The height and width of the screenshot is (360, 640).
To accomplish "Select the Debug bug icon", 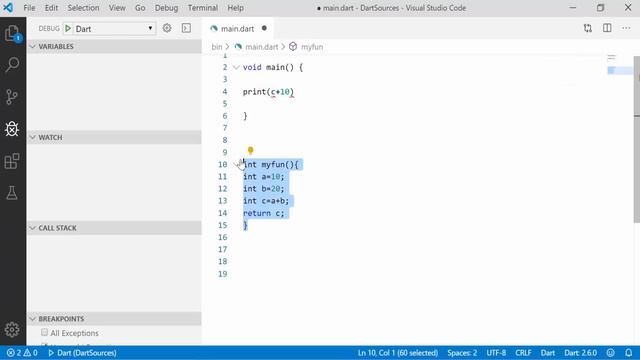I will (12, 129).
